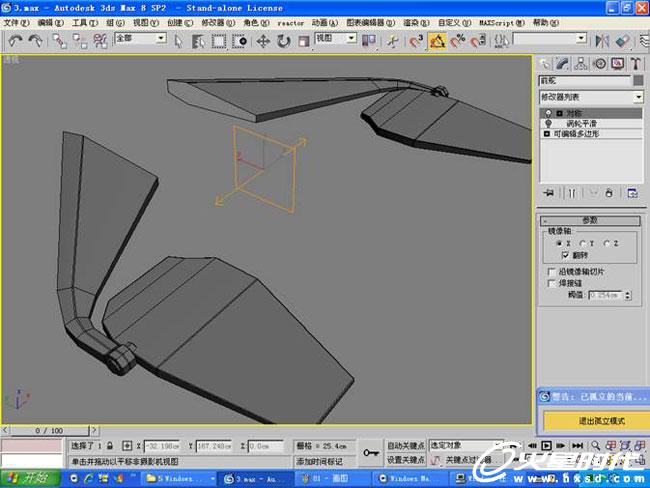Screen dimensions: 650x488
Task: Click the Pin Stack icon
Action: [x=549, y=193]
